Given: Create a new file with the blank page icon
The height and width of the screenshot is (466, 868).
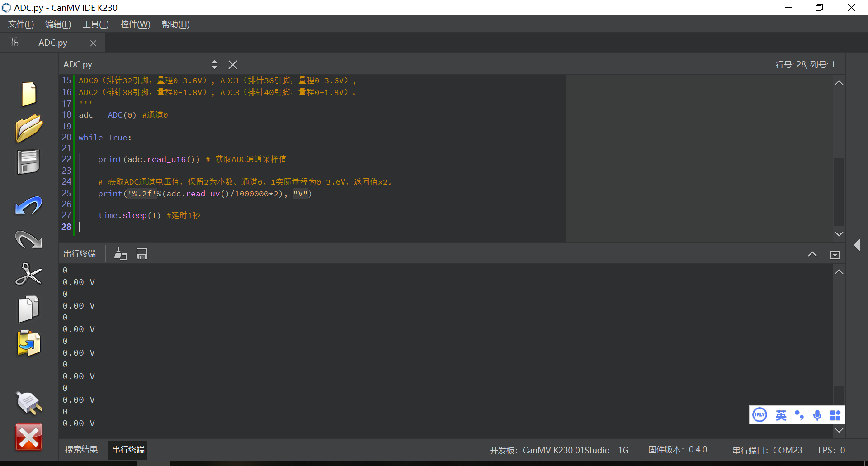Looking at the screenshot, I should 29,94.
